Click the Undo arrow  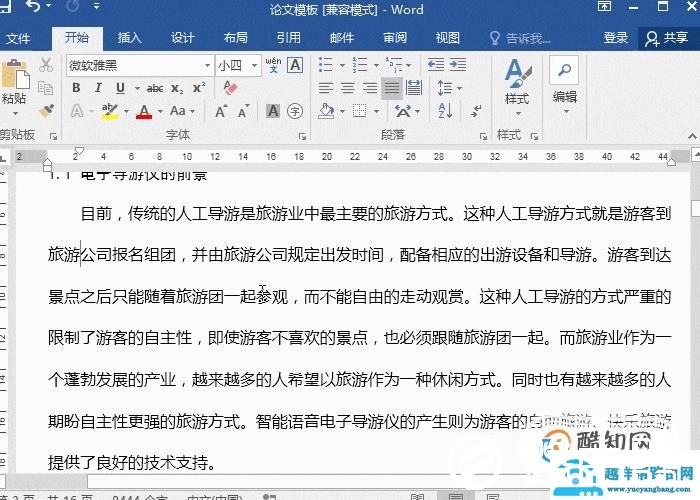[33, 6]
